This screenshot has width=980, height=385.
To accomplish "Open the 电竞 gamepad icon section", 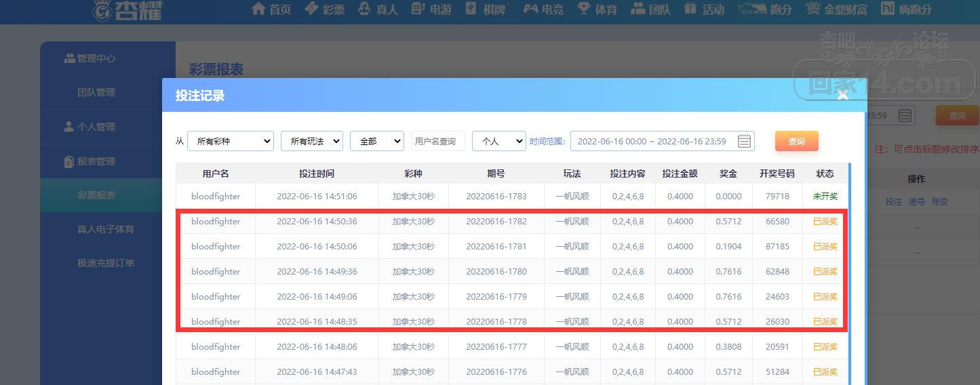I will click(531, 9).
